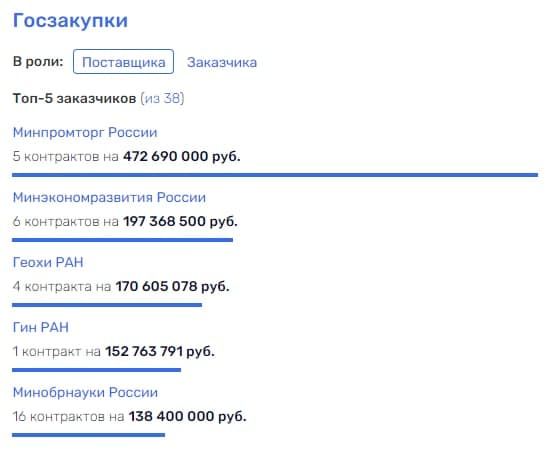Viewport: 548px width, 450px height.
Task: Click the Минобрнауки России progress bar
Action: click(88, 435)
